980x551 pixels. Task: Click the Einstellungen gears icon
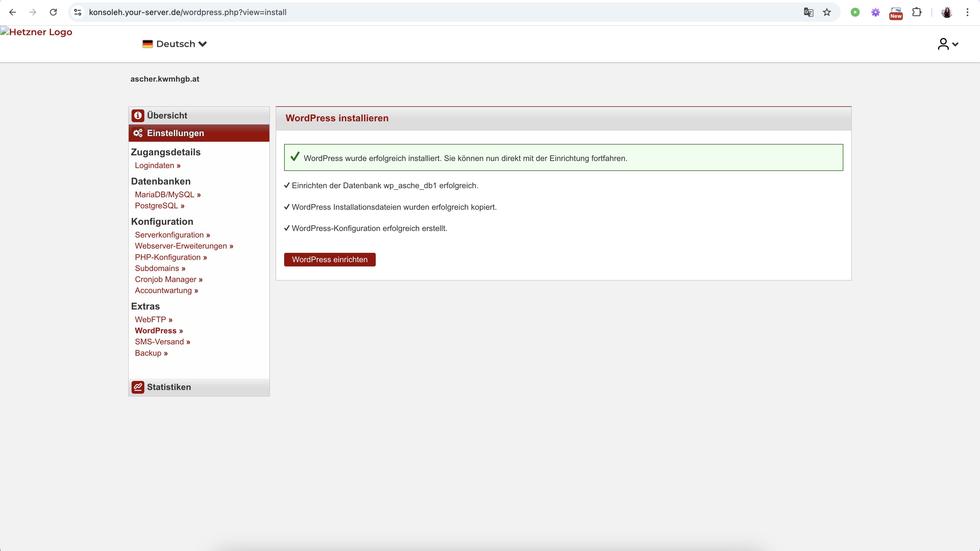click(x=138, y=133)
